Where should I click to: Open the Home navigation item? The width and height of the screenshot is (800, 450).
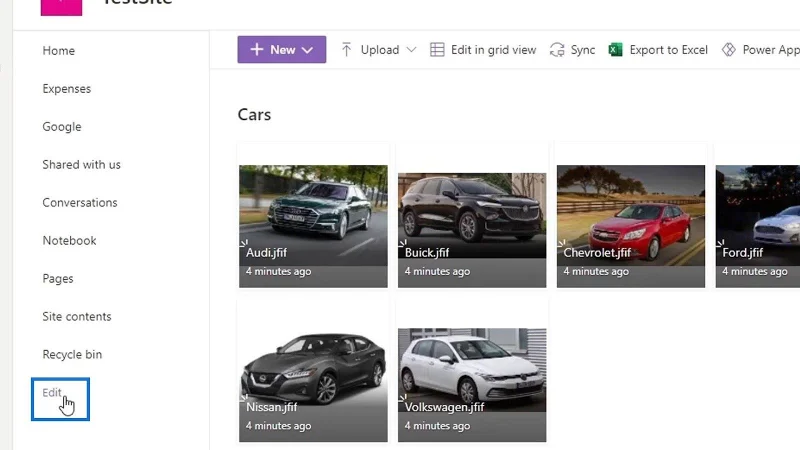[59, 51]
